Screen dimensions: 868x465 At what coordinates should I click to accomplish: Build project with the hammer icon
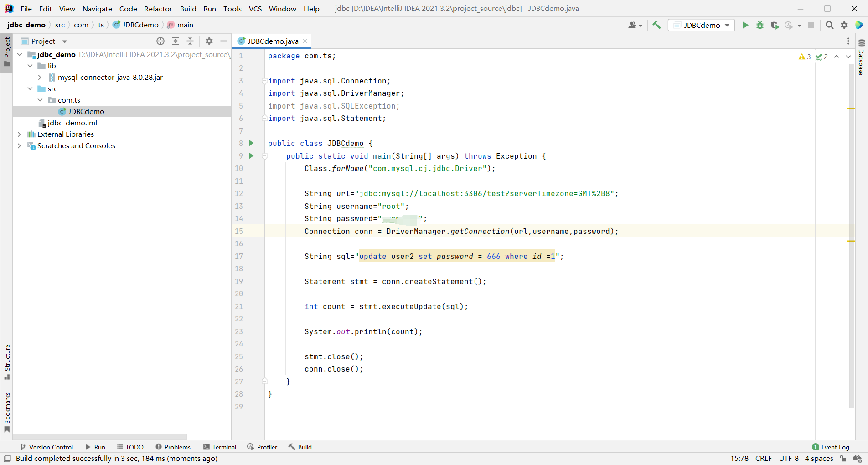[656, 25]
